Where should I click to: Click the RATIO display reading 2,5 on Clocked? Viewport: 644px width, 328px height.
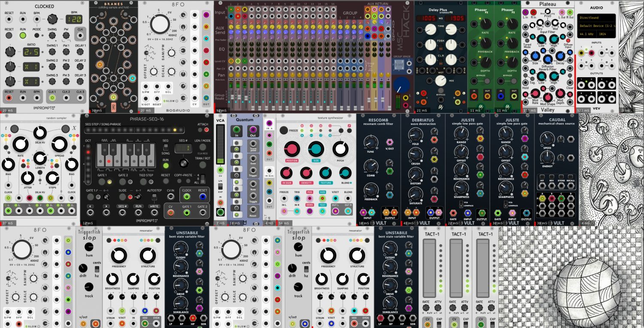tap(31, 51)
